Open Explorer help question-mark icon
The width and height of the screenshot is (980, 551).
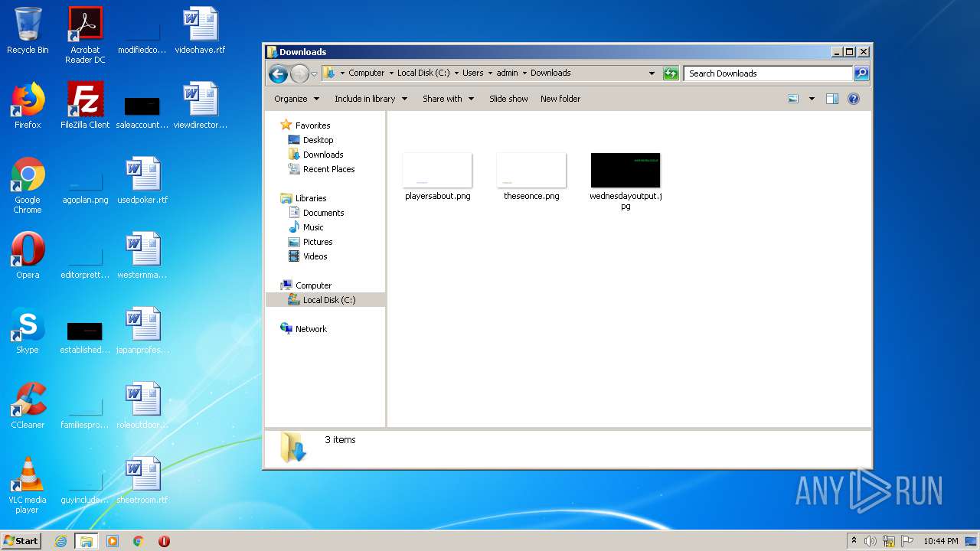point(854,99)
